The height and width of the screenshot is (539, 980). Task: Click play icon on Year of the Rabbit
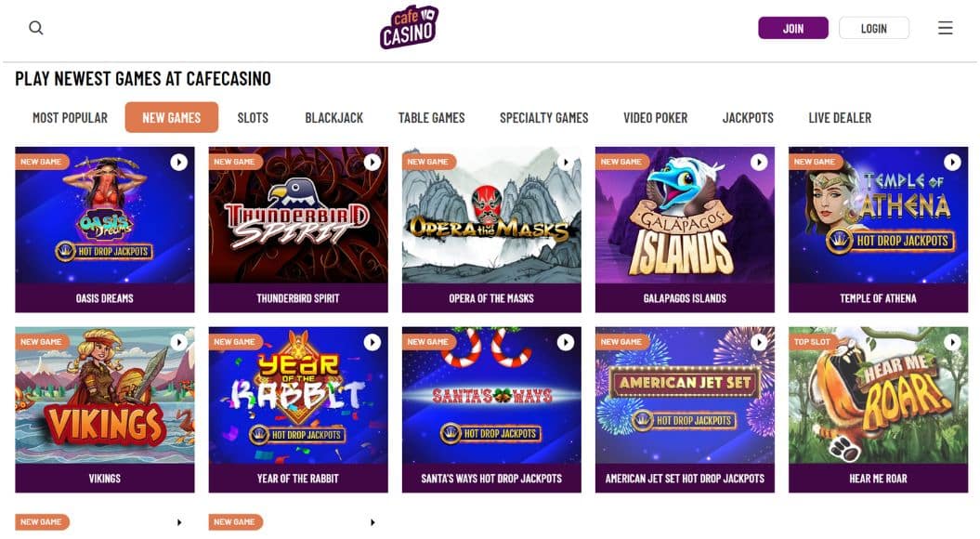pos(372,343)
